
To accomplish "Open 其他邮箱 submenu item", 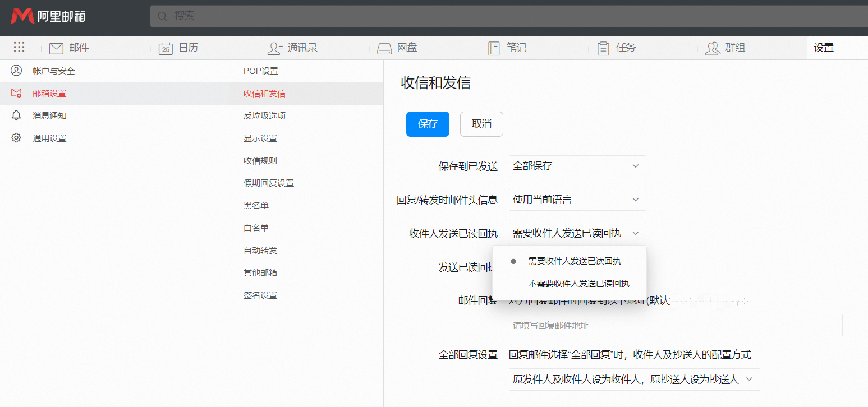I will 306,272.
